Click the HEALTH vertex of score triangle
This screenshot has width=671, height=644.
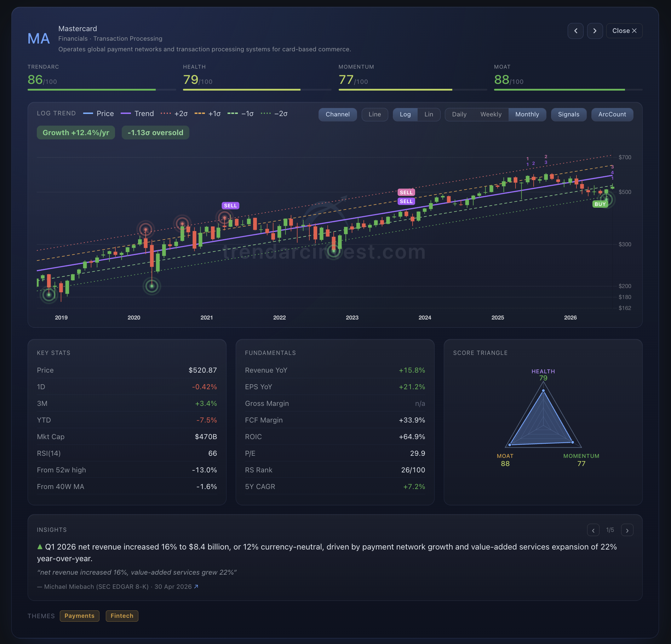click(543, 391)
